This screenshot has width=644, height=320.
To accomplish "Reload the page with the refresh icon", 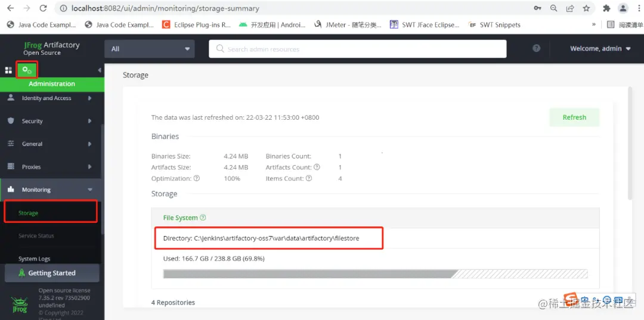I will click(43, 8).
